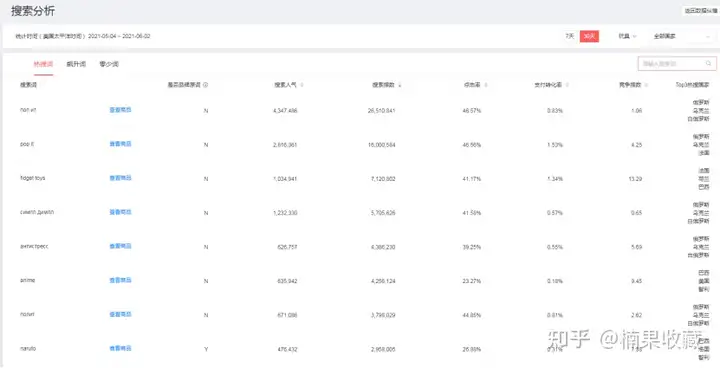Click the 41.17% click rate value
The width and height of the screenshot is (720, 368).
(x=472, y=179)
